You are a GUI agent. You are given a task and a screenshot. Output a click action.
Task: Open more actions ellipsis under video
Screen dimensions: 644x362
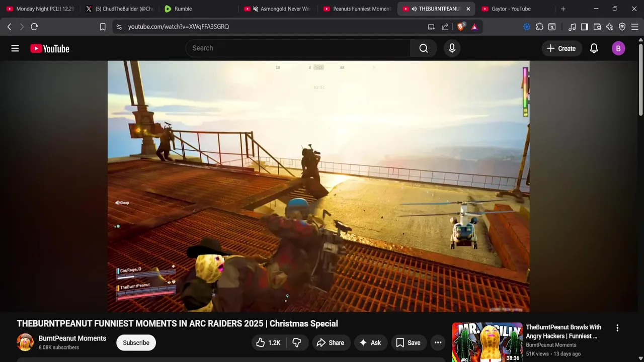click(x=438, y=343)
